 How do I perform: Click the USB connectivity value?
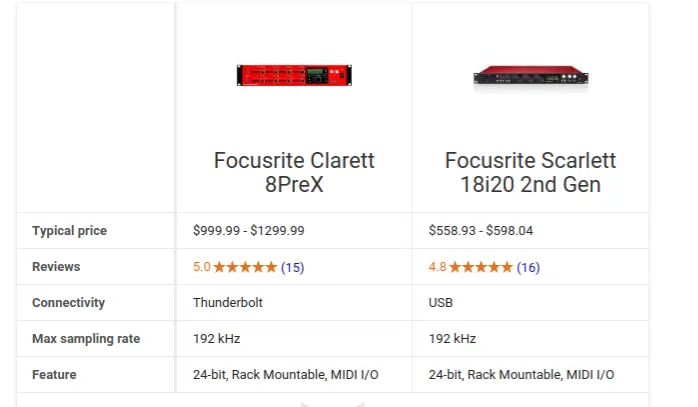click(x=441, y=303)
